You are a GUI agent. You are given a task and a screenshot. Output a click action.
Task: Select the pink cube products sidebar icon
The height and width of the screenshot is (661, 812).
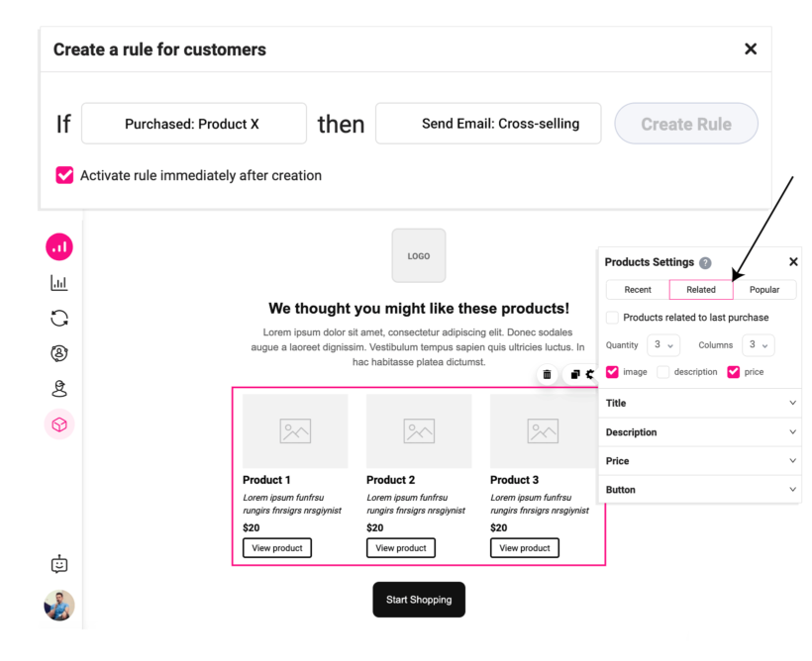click(x=59, y=424)
